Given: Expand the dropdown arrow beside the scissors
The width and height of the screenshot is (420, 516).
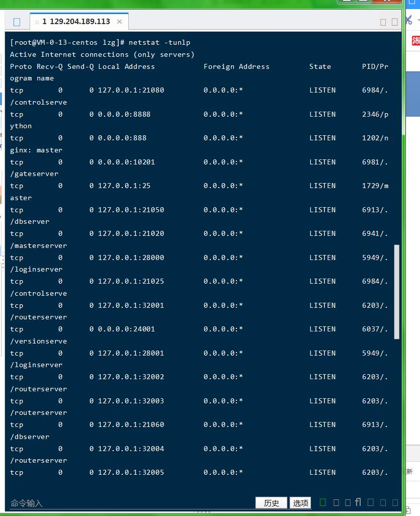Looking at the screenshot, I should coord(417,20).
